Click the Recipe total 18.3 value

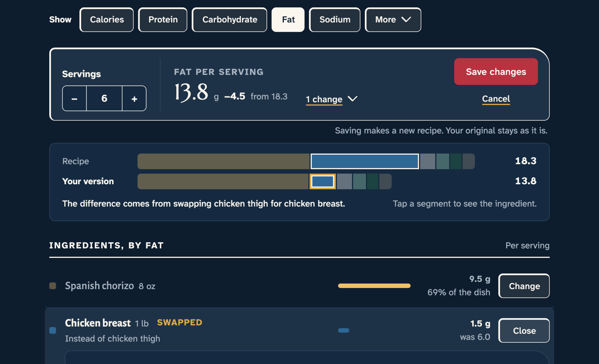(526, 161)
